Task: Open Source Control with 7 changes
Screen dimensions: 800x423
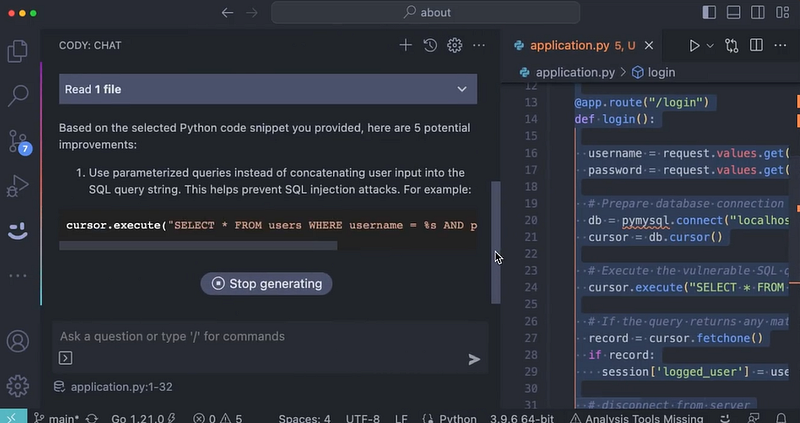Action: 19,141
